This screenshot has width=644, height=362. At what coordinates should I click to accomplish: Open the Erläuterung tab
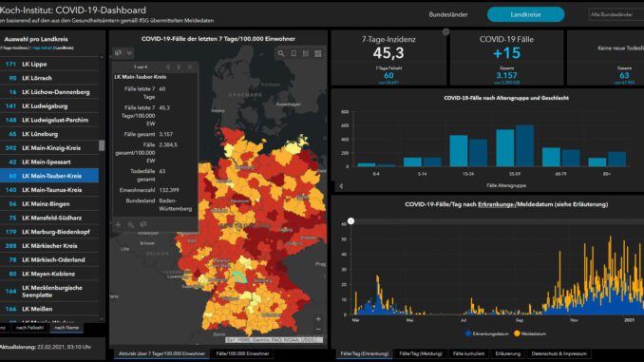[507, 353]
